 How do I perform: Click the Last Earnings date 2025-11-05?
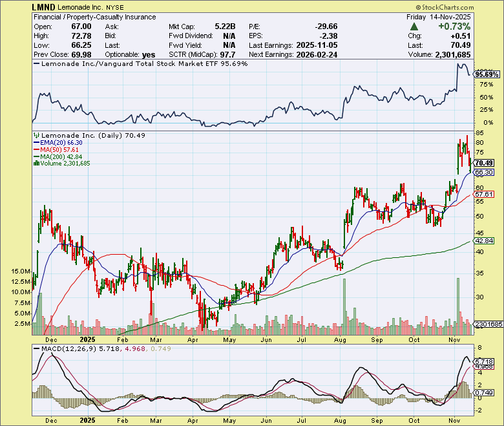317,45
